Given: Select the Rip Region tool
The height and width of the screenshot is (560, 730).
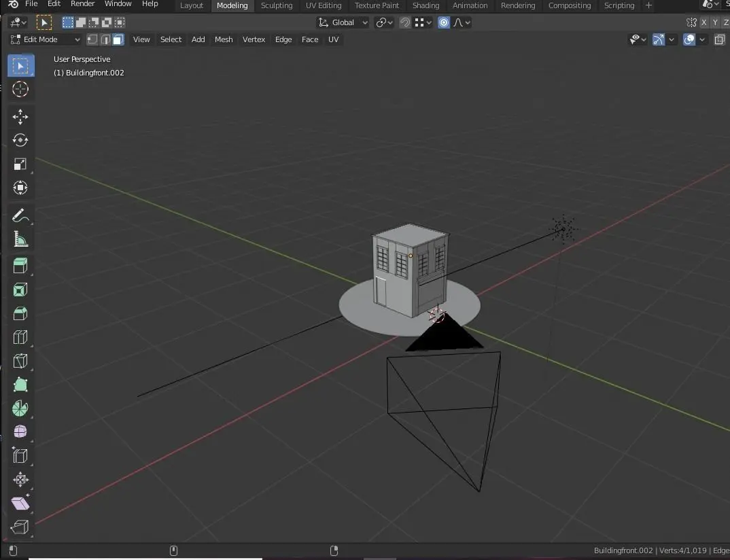Looking at the screenshot, I should tap(20, 527).
